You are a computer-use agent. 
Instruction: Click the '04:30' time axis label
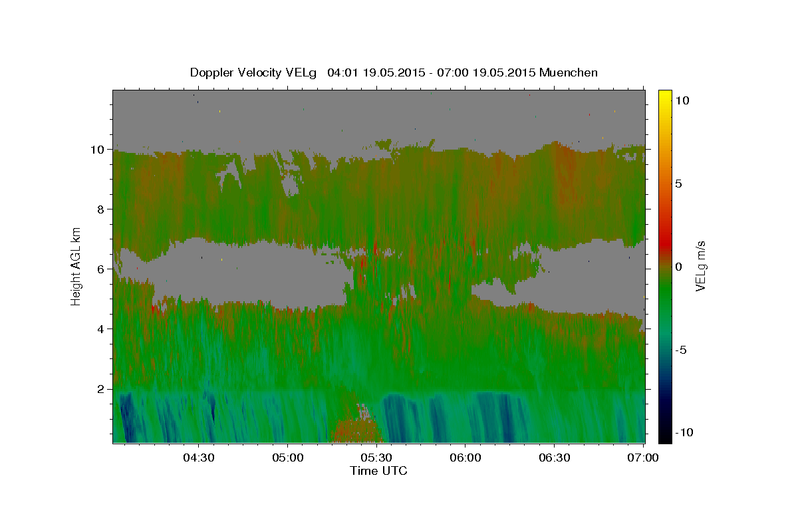click(x=198, y=458)
